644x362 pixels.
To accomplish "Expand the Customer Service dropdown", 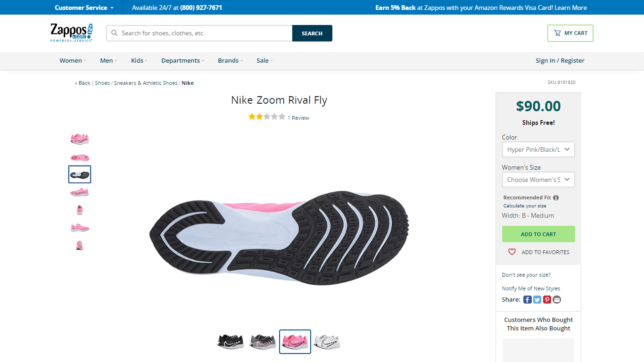I will click(x=84, y=8).
